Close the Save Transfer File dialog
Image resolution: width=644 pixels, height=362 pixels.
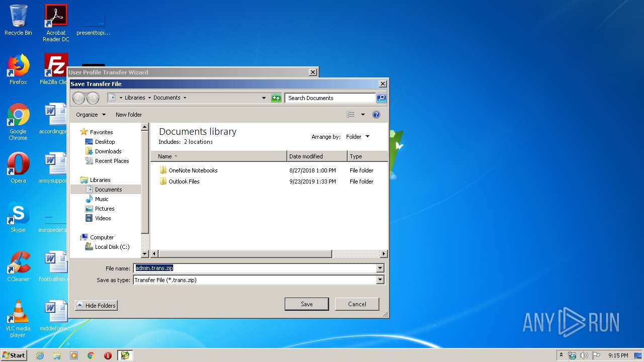coord(382,84)
